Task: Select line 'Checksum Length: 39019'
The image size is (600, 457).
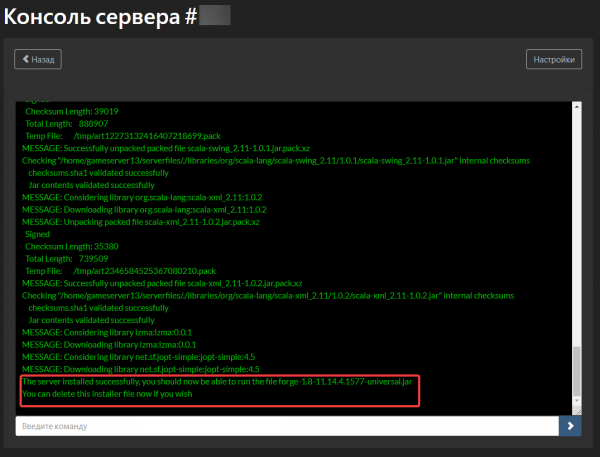Action: click(72, 111)
